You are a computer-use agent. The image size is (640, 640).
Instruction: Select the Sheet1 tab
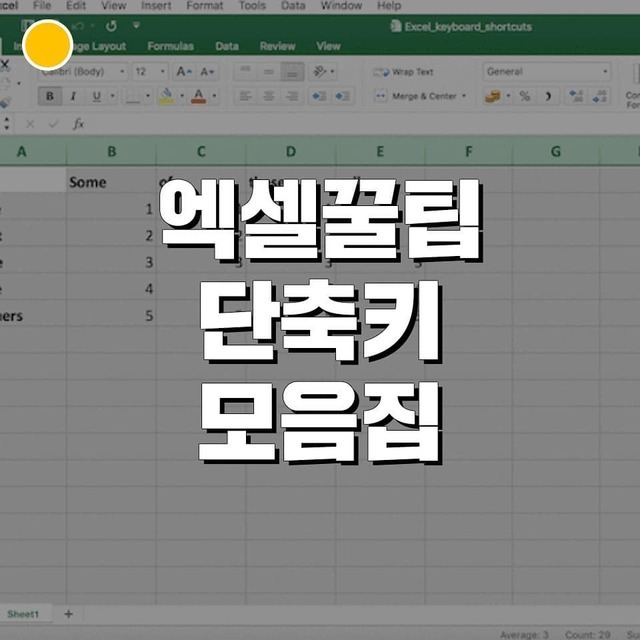coord(23,613)
